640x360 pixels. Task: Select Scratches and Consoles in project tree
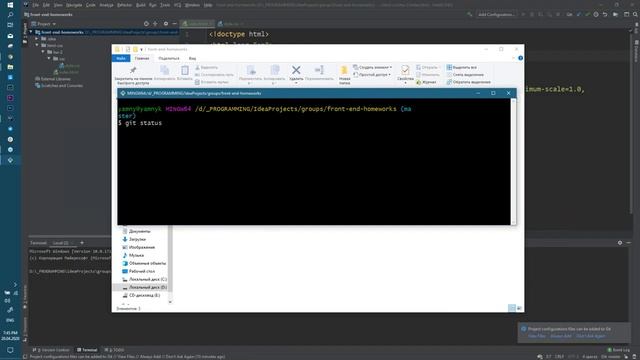[59, 86]
